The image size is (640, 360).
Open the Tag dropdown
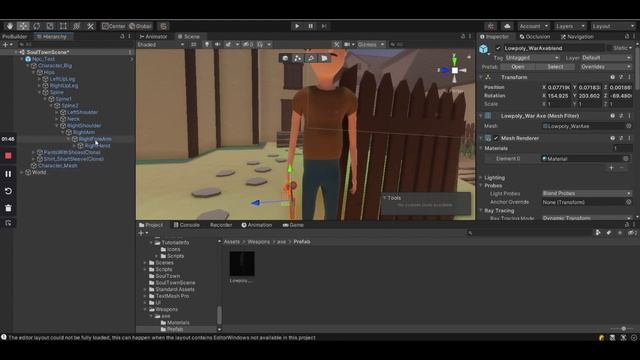532,58
